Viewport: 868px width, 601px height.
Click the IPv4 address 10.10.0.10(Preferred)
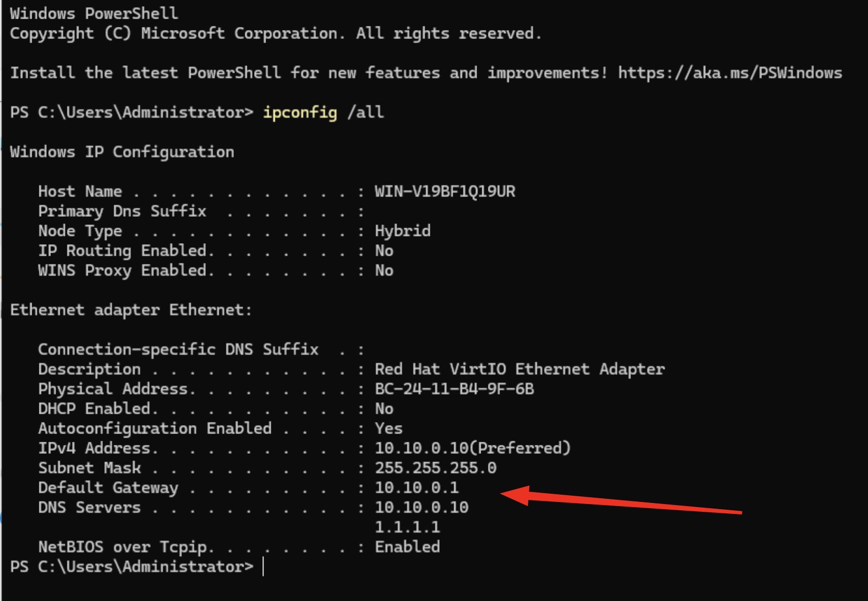(472, 448)
